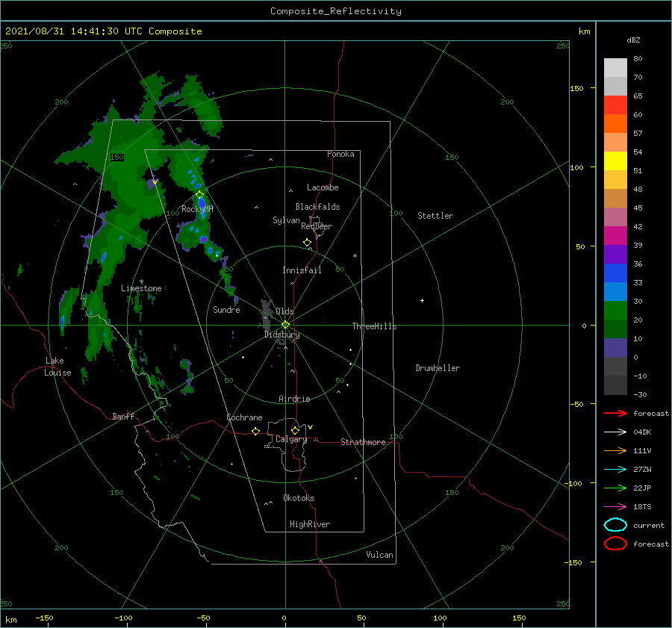Click the Strathmore label
672x628 pixels.
pos(363,442)
